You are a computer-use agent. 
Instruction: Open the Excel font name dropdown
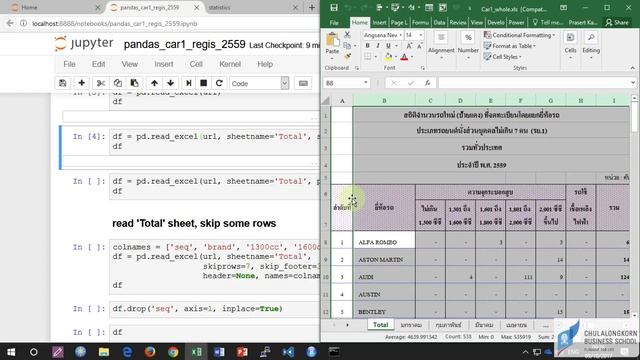401,35
